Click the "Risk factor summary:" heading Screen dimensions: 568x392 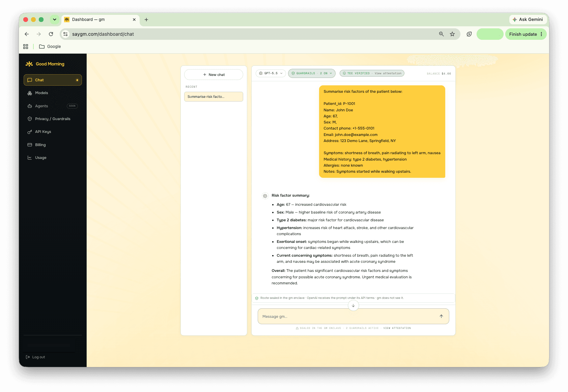(291, 195)
